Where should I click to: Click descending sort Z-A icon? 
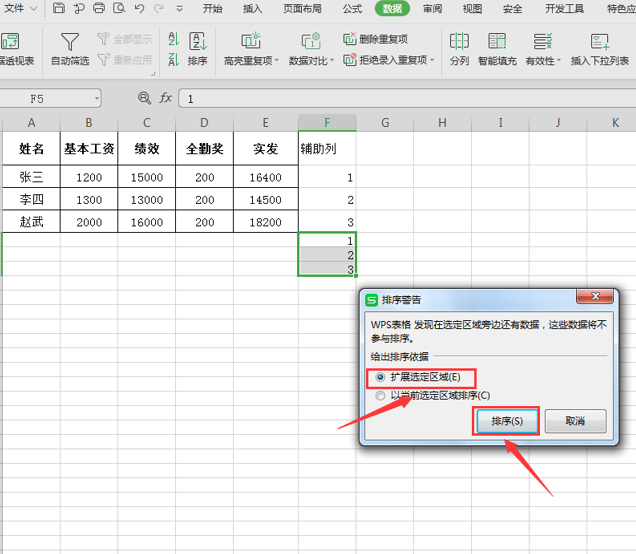tap(174, 60)
